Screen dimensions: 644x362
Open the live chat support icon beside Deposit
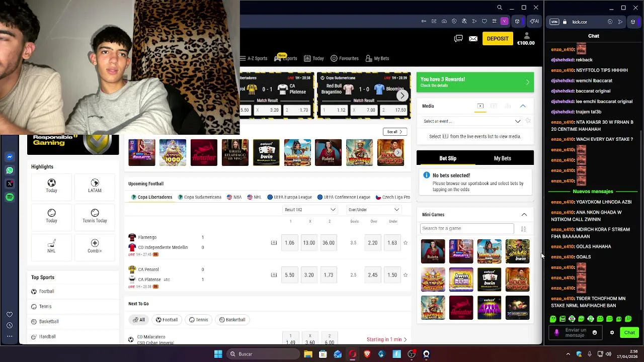click(458, 39)
